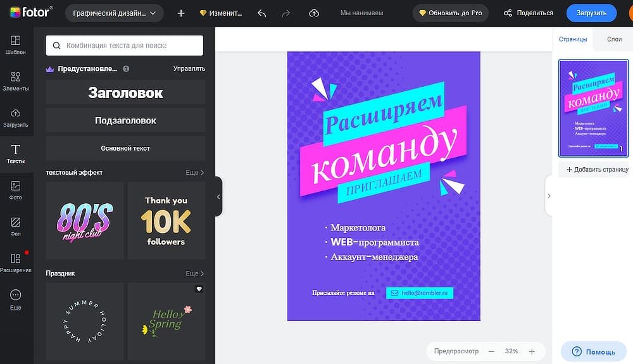Select the Hello Spring text template

point(166,321)
